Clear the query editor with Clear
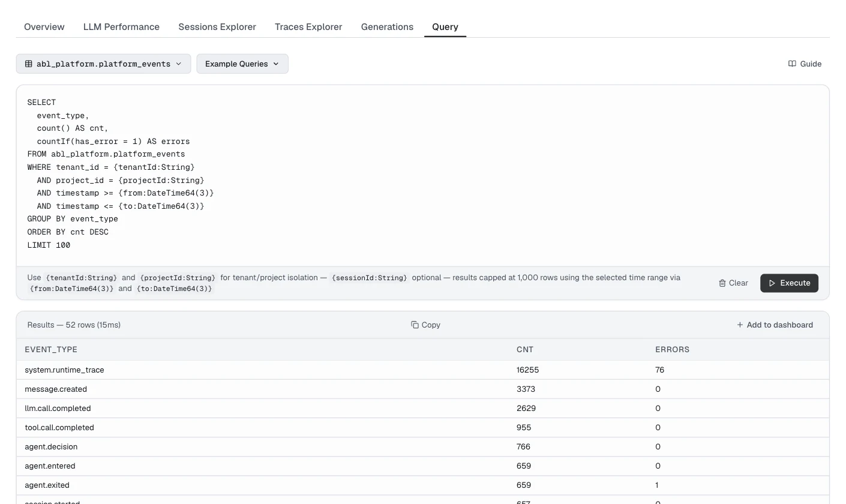 point(733,283)
